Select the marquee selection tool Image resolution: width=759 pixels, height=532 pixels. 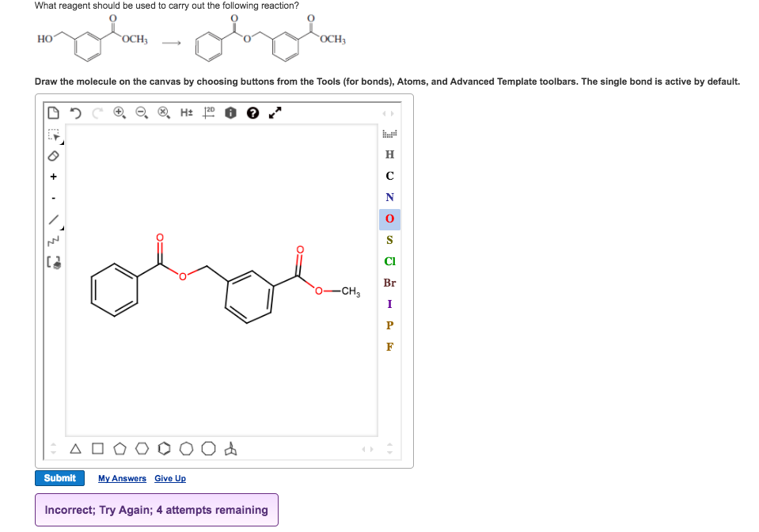[54, 135]
